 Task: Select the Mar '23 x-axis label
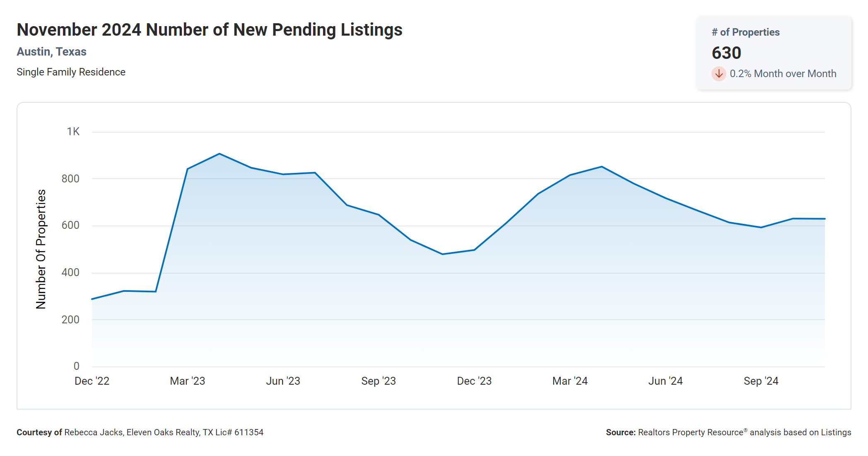(x=188, y=381)
